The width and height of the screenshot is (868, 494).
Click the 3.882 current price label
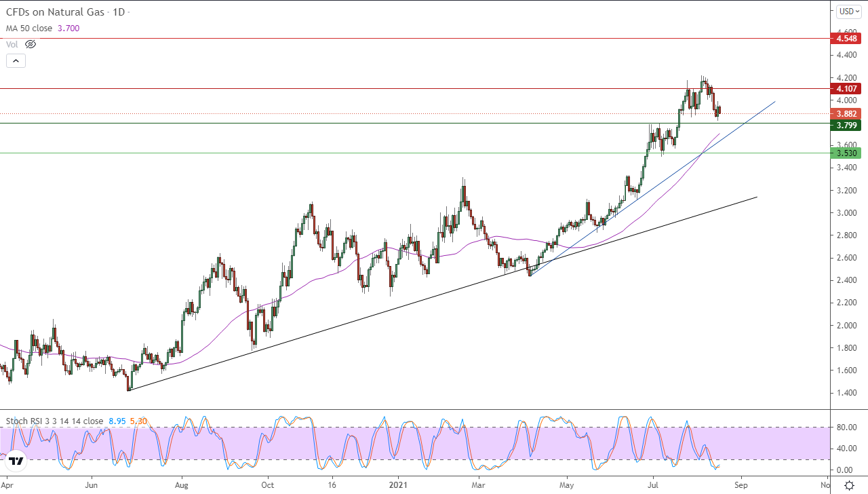point(848,113)
